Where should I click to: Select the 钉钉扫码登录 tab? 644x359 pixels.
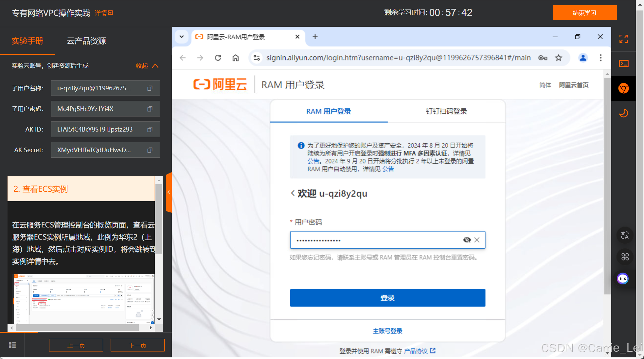pos(446,111)
